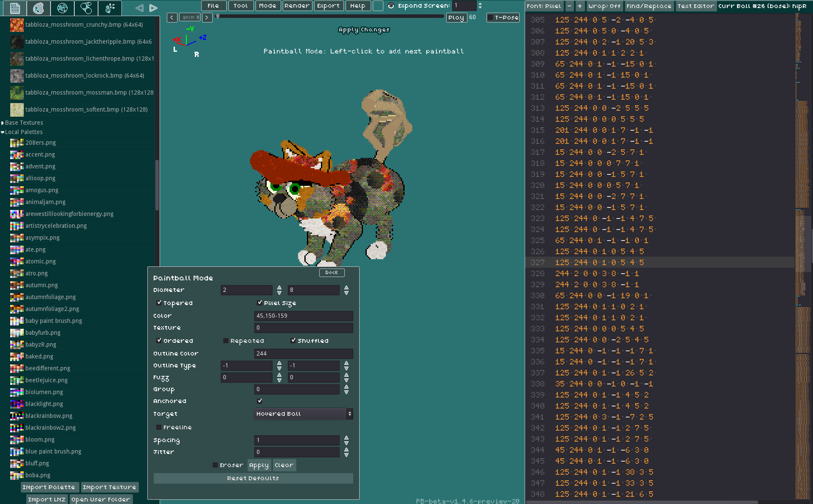
Task: Click the eye icon beside Expand Screen
Action: [x=391, y=6]
